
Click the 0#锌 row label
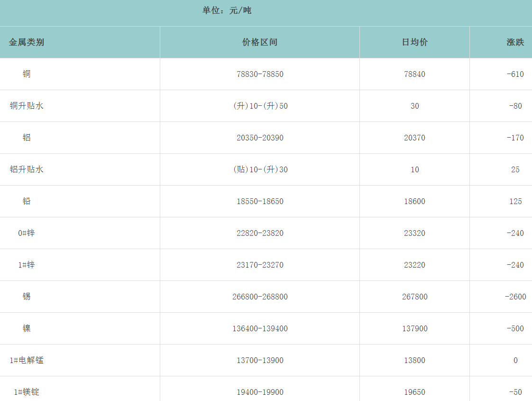(x=27, y=233)
